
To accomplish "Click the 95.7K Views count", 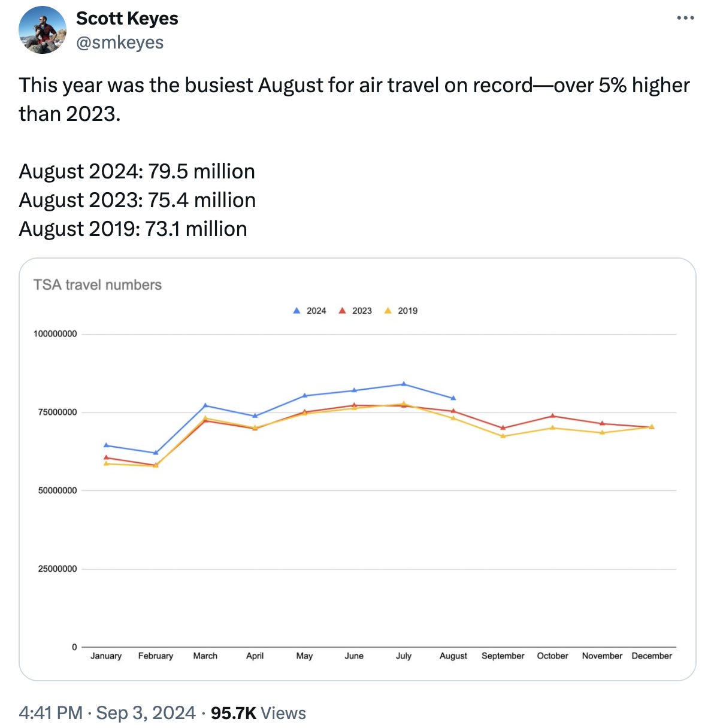I will [258, 712].
